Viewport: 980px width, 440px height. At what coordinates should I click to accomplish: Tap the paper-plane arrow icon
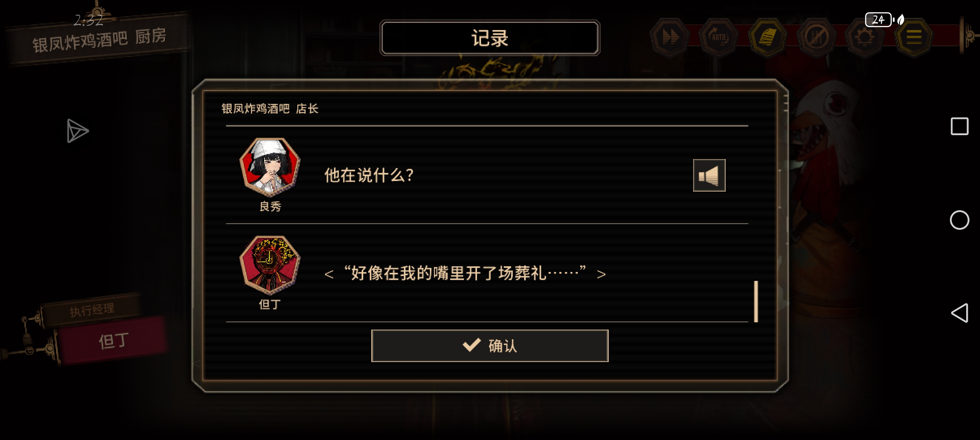point(77,131)
